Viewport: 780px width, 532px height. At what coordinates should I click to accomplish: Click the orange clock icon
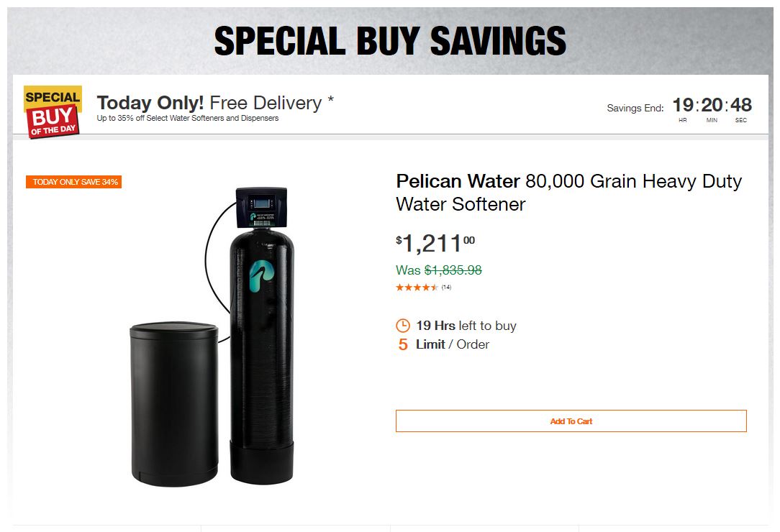pyautogui.click(x=403, y=326)
